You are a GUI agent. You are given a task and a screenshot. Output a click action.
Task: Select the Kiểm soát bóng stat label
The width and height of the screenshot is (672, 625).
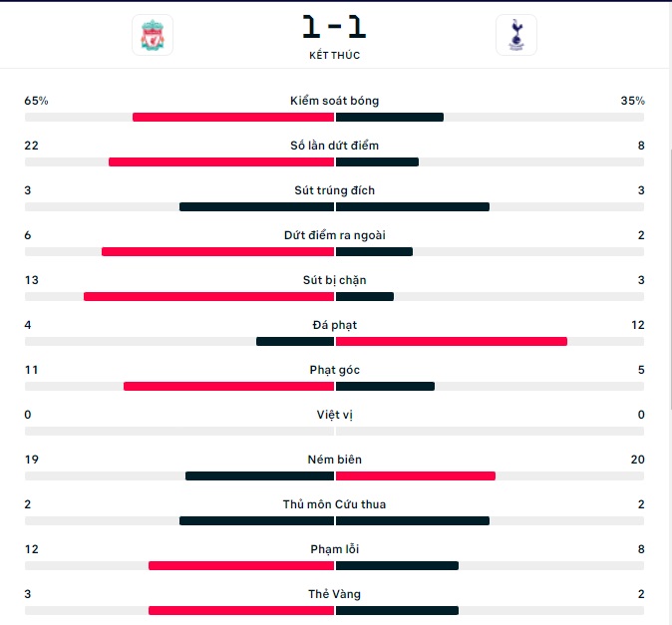click(335, 101)
